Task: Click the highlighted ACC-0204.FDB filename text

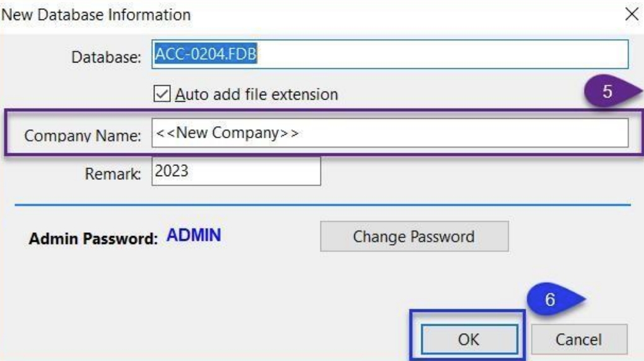Action: 208,56
